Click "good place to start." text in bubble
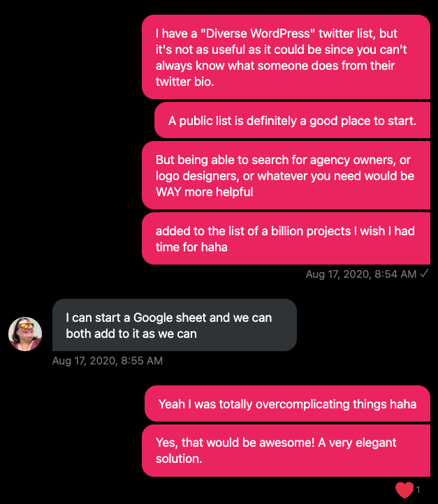Screen dimensions: 438x504 [x=363, y=121]
